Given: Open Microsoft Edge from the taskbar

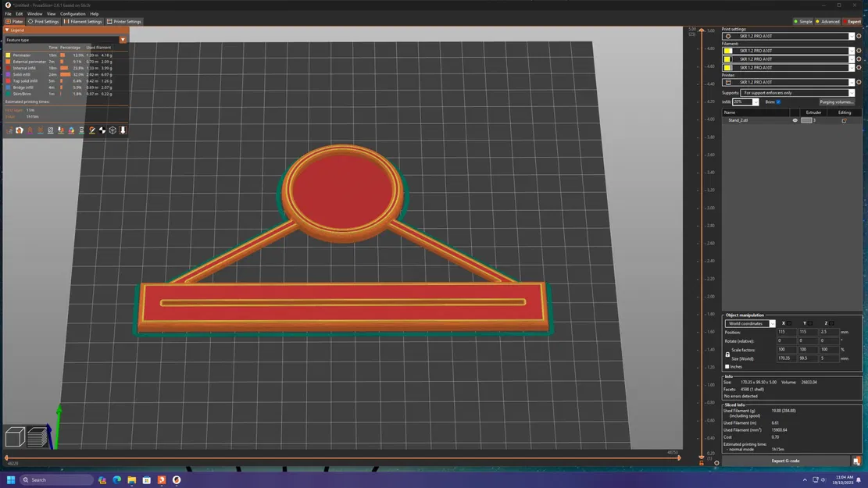Looking at the screenshot, I should (117, 479).
